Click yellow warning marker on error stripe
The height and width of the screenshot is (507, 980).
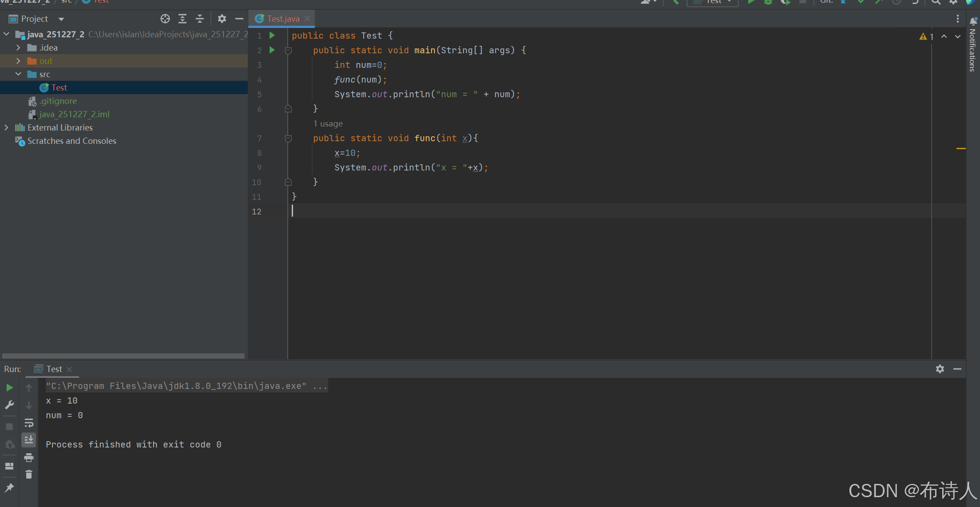(x=960, y=148)
